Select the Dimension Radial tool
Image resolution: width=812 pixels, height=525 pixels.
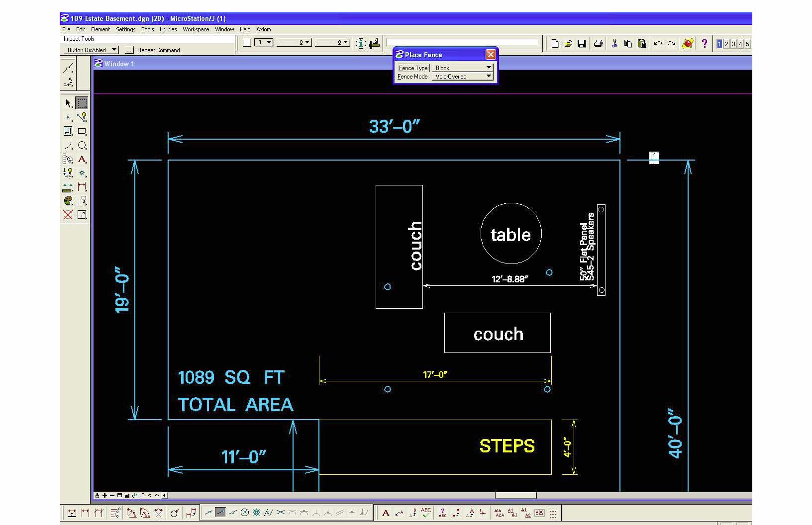tap(174, 513)
